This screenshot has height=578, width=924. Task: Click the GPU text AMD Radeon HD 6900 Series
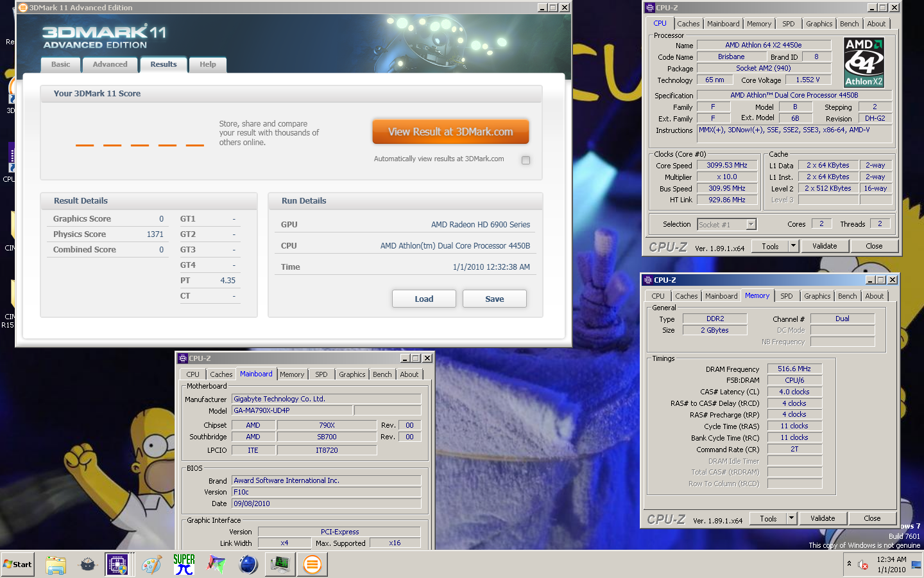pyautogui.click(x=481, y=225)
